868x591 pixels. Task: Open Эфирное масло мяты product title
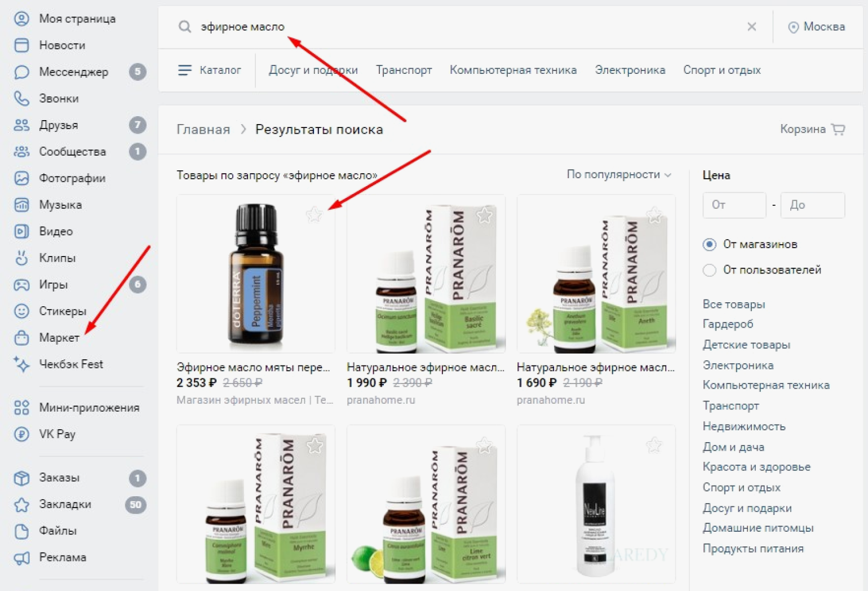(x=254, y=367)
